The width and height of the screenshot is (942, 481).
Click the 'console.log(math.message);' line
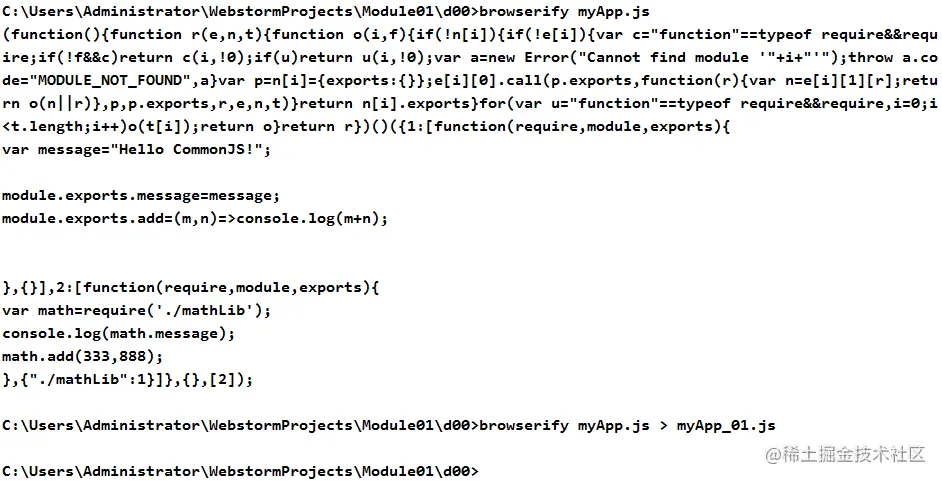point(118,333)
